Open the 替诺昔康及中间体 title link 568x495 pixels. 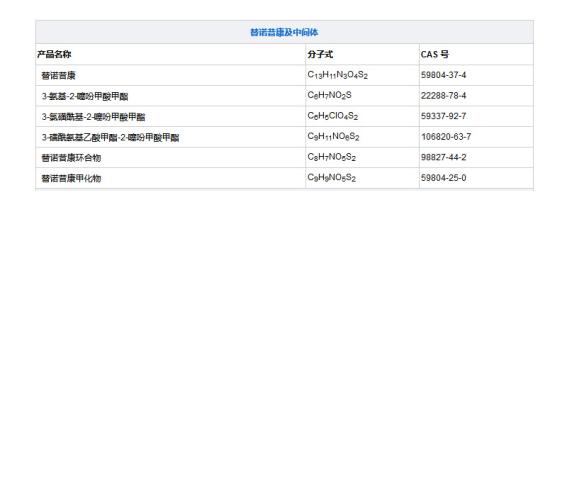[x=284, y=32]
